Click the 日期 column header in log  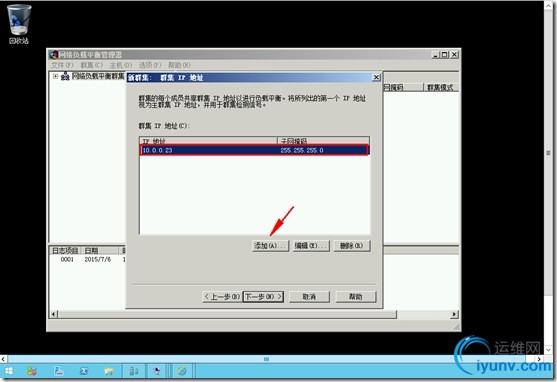point(100,251)
